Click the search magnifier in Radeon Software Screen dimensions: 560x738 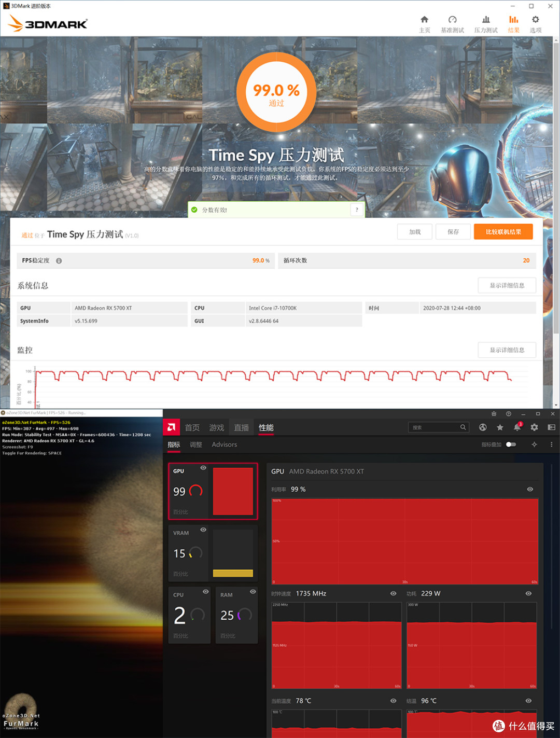click(463, 427)
